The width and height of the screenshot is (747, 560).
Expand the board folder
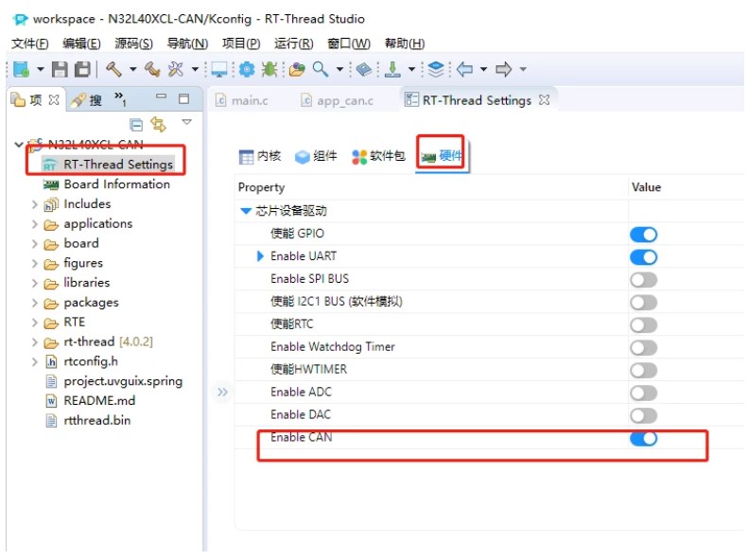34,243
